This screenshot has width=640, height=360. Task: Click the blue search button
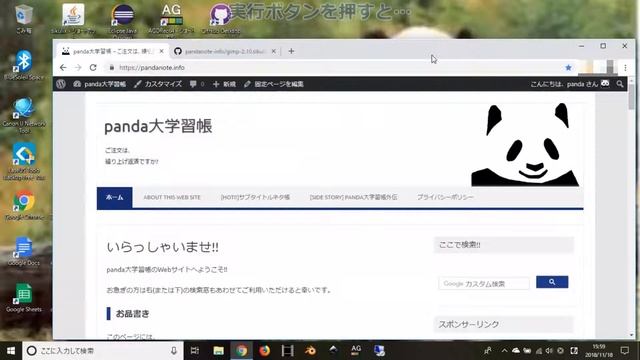click(x=552, y=282)
